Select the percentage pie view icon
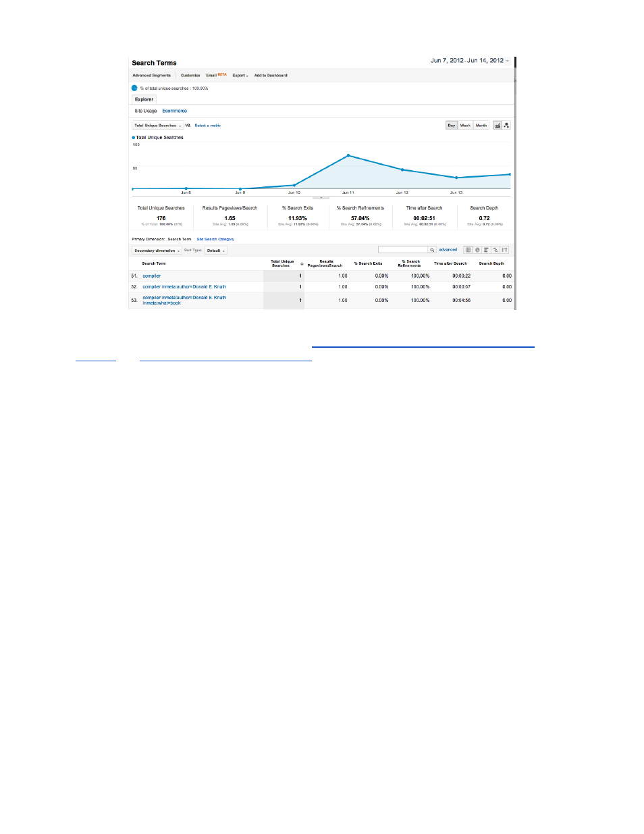This screenshot has height=834, width=644. click(477, 250)
